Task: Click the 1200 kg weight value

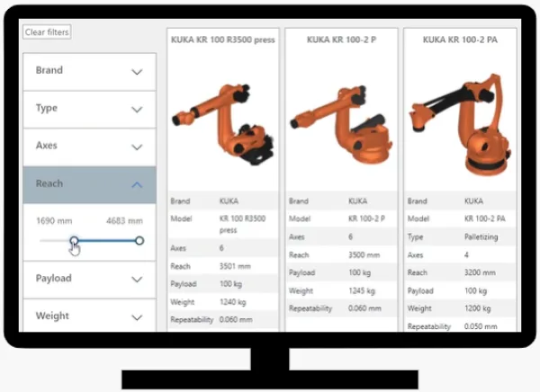Action: [x=478, y=308]
